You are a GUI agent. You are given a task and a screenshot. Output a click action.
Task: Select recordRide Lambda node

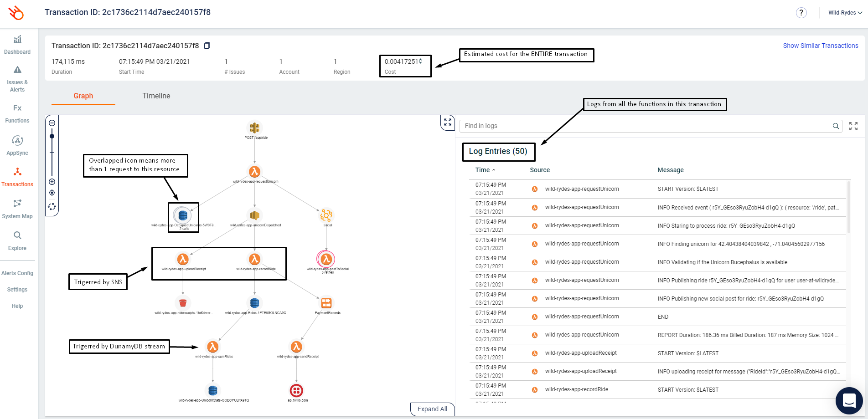click(x=254, y=259)
